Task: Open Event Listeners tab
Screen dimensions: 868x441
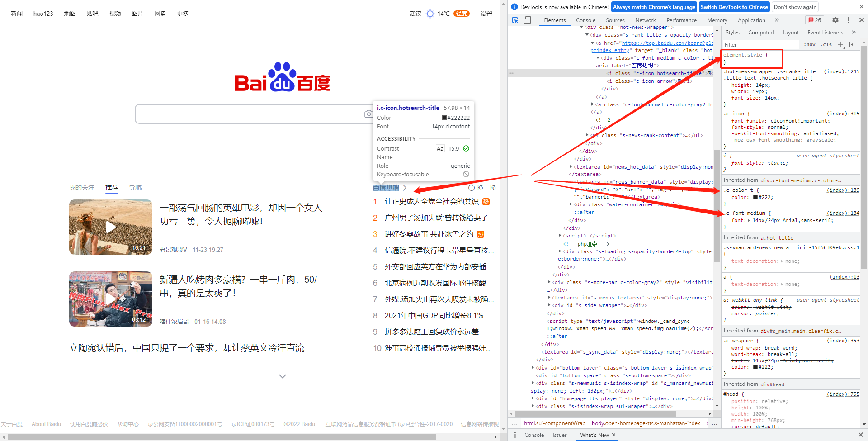Action: tap(826, 33)
